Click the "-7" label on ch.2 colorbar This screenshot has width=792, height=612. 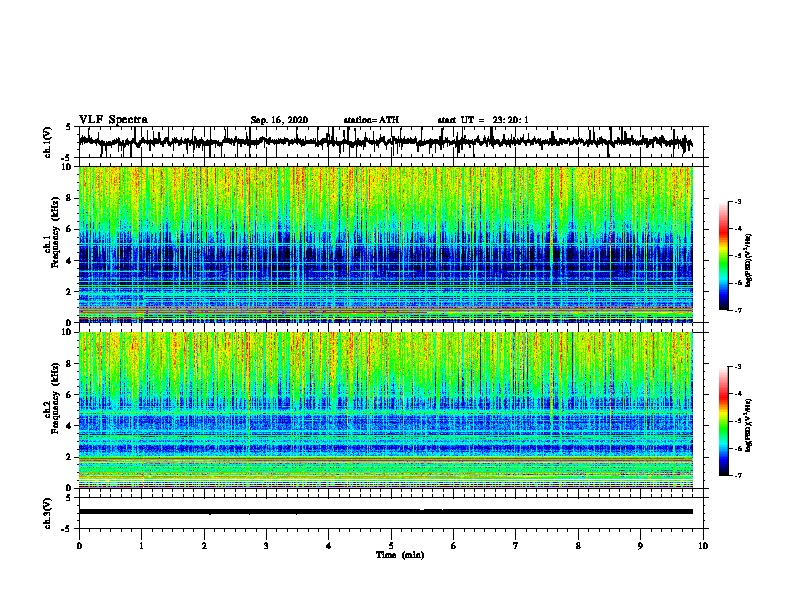[738, 476]
